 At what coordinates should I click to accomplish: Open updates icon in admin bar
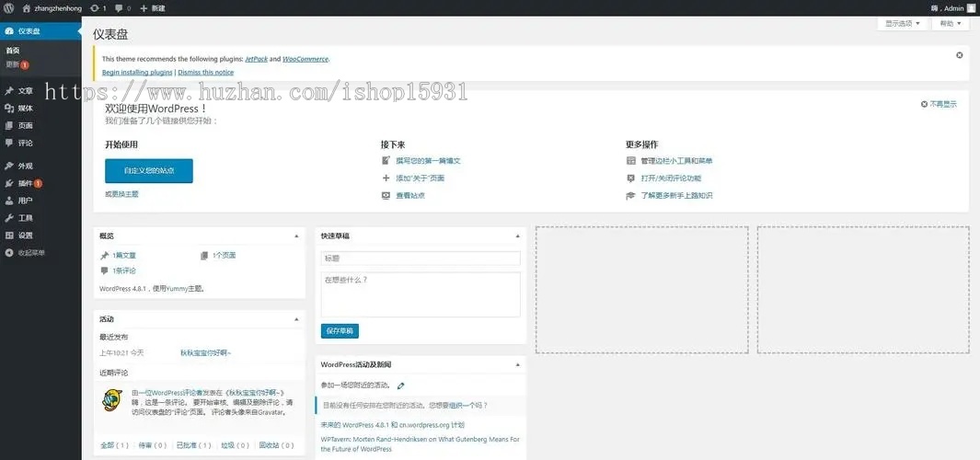click(95, 8)
